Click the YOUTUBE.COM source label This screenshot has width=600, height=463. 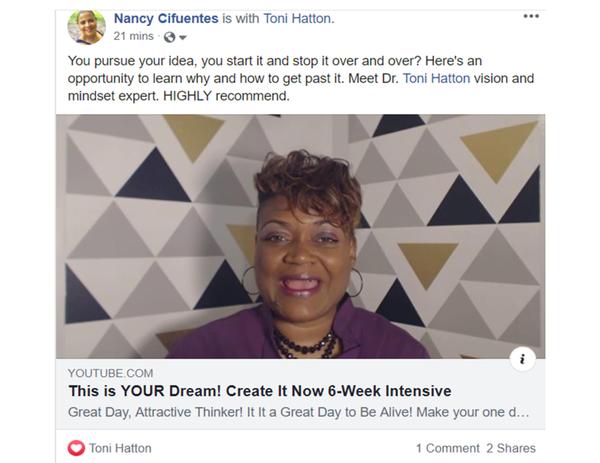[x=111, y=373]
